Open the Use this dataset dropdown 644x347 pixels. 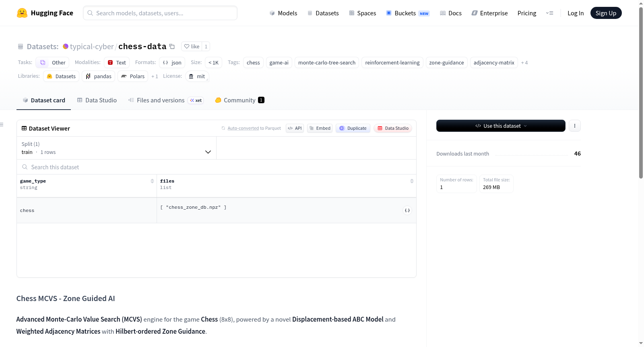pyautogui.click(x=501, y=126)
